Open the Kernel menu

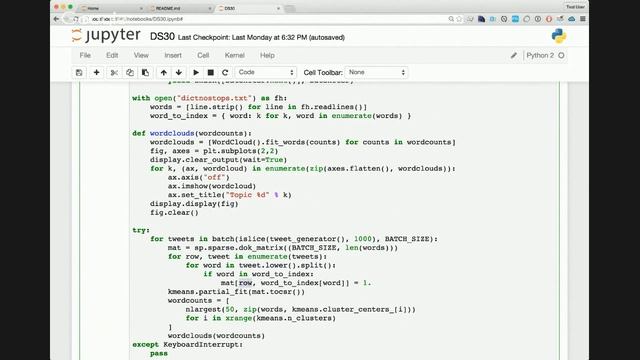point(235,56)
